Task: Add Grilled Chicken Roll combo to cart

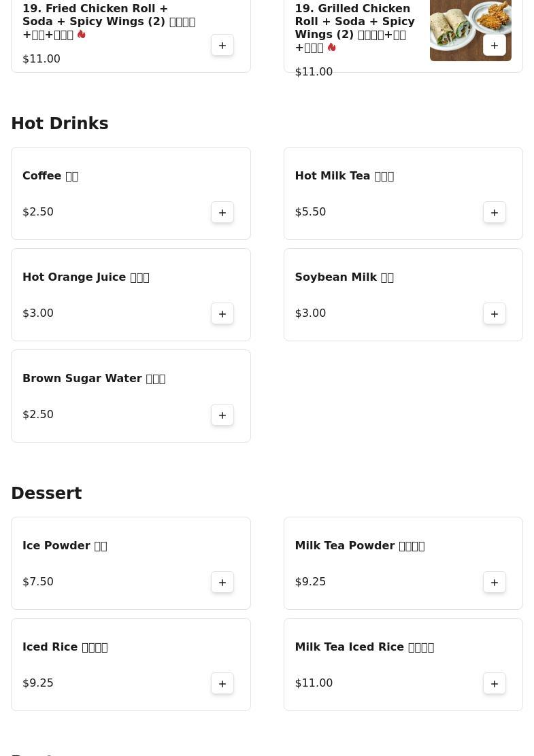Action: click(495, 46)
